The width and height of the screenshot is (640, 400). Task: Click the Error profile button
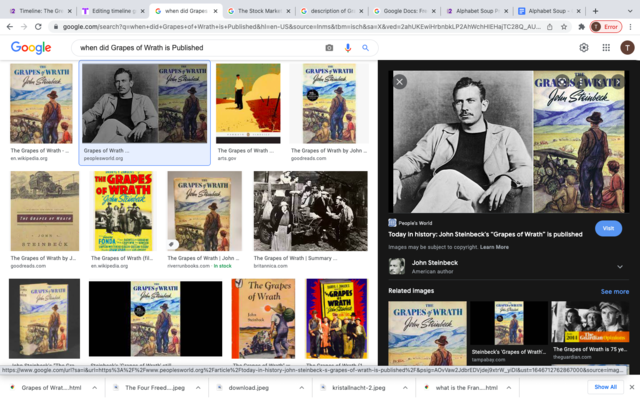tap(606, 27)
